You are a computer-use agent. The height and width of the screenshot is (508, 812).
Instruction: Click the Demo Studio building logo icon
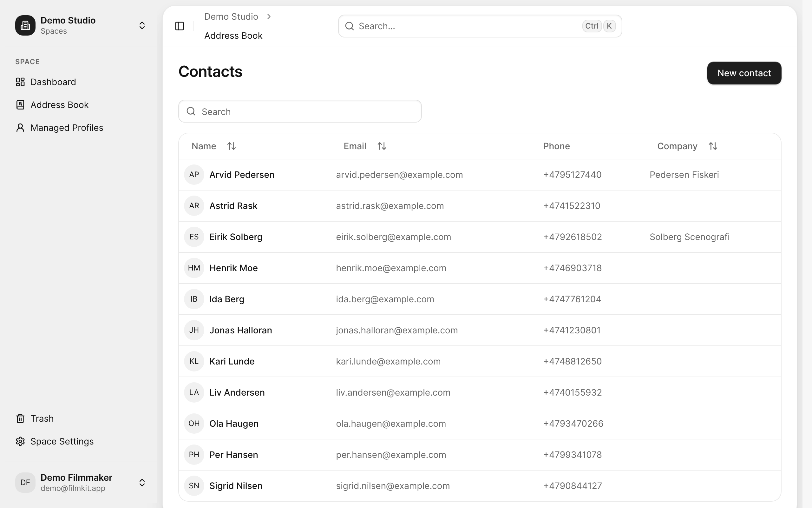25,25
